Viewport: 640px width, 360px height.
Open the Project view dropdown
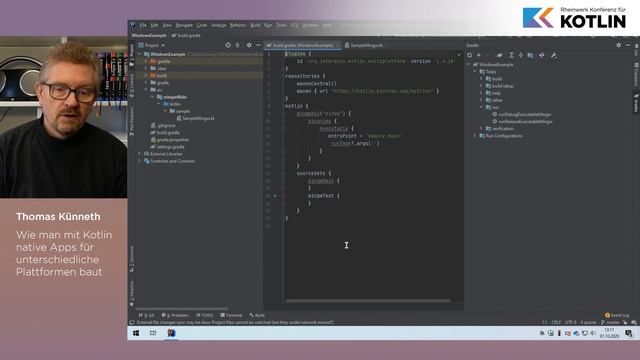[x=151, y=45]
